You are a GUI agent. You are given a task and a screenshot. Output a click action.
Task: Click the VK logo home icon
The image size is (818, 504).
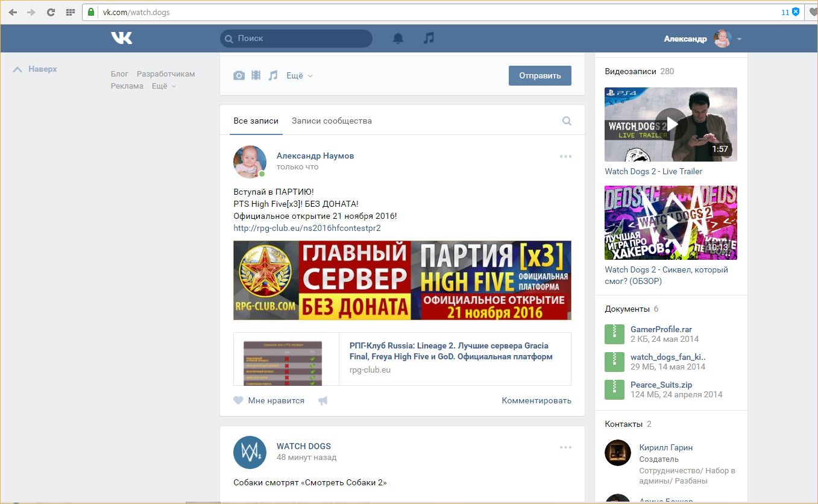121,38
